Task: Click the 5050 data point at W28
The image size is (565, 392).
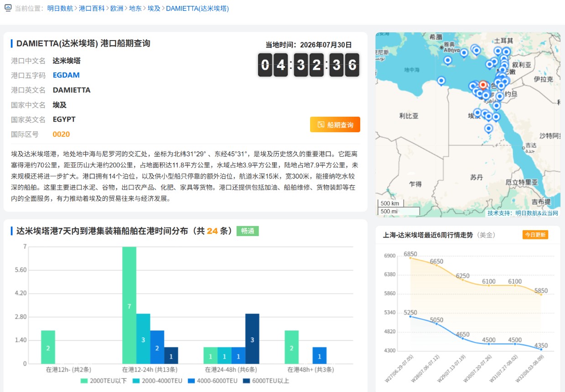Action: [x=436, y=324]
